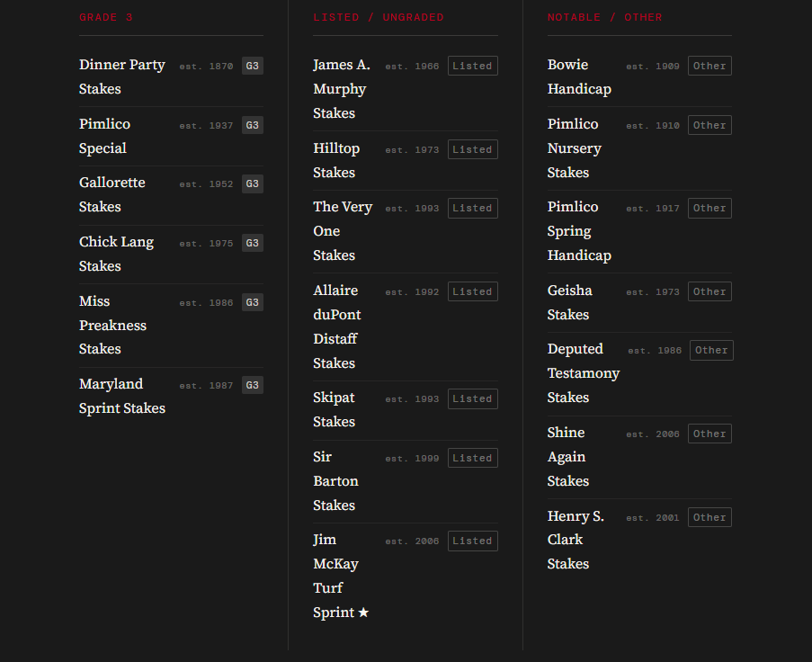
Task: Click the Other tag for Pimlico Nursery Stakes
Action: tap(709, 125)
